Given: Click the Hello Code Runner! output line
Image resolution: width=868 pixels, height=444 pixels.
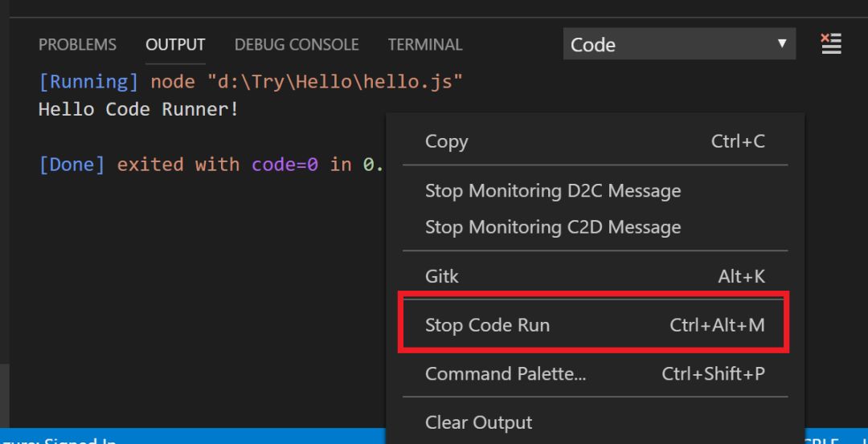Looking at the screenshot, I should click(x=138, y=109).
